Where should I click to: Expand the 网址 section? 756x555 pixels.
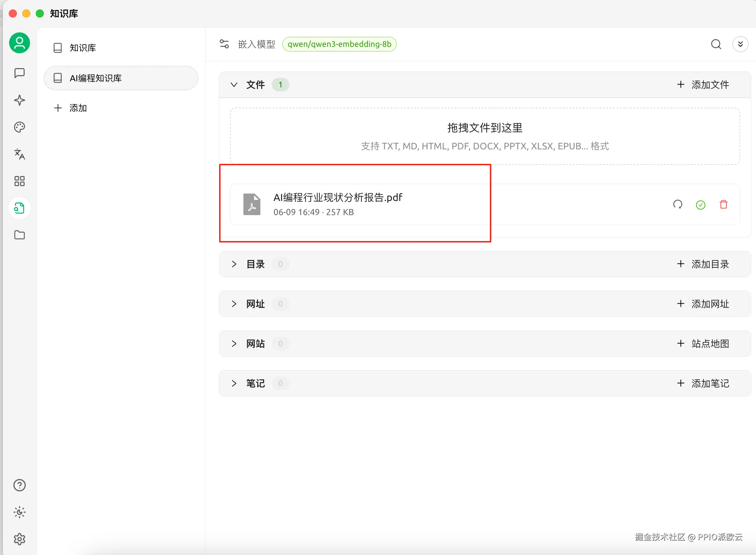234,304
